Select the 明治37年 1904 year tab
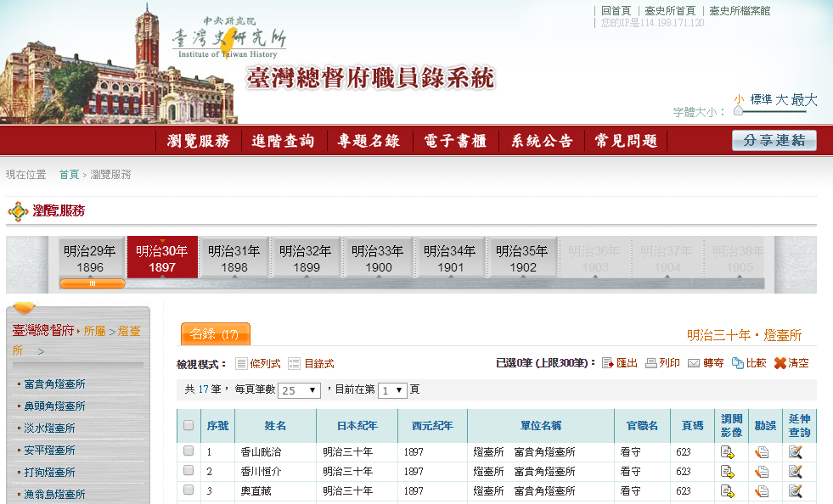The width and height of the screenshot is (833, 504). 667,258
